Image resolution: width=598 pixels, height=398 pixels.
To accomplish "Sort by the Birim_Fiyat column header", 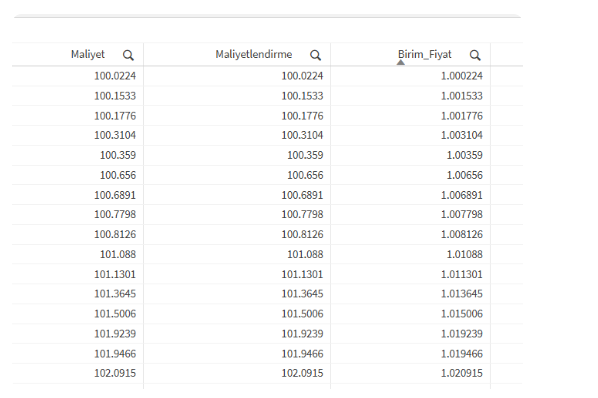I will tap(425, 55).
